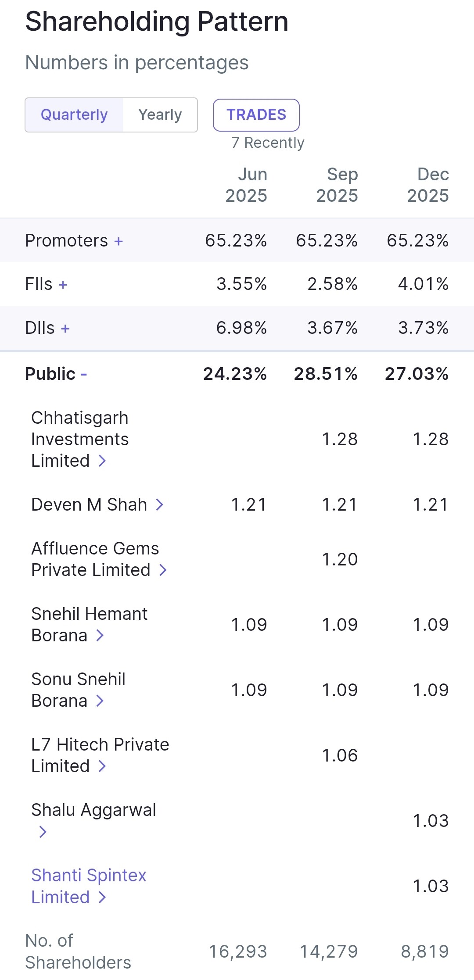This screenshot has height=980, width=474.
Task: Tap chevron next to Sonu Snehil Borana
Action: tap(100, 701)
